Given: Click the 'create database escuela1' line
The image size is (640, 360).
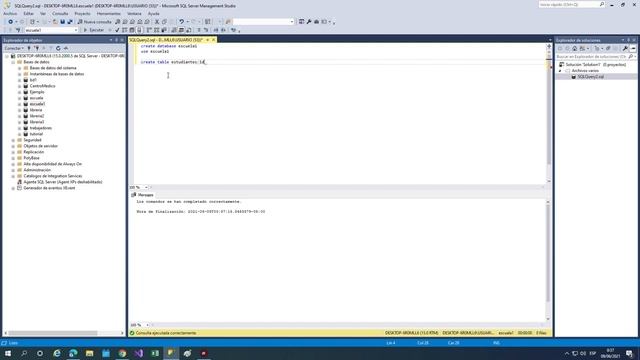Looking at the screenshot, I should pyautogui.click(x=169, y=46).
